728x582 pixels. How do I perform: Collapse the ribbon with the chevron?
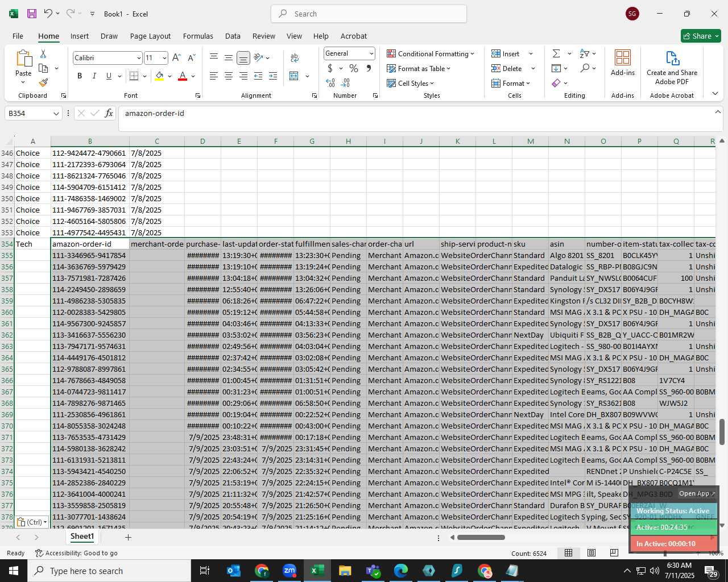pos(715,94)
